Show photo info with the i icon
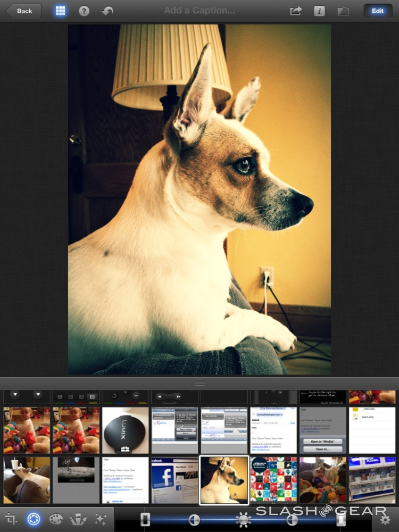This screenshot has height=532, width=399. tap(319, 11)
